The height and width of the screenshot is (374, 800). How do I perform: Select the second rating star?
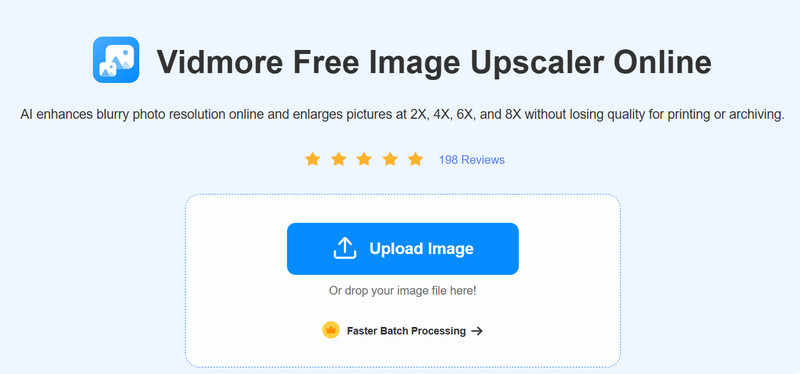(338, 159)
